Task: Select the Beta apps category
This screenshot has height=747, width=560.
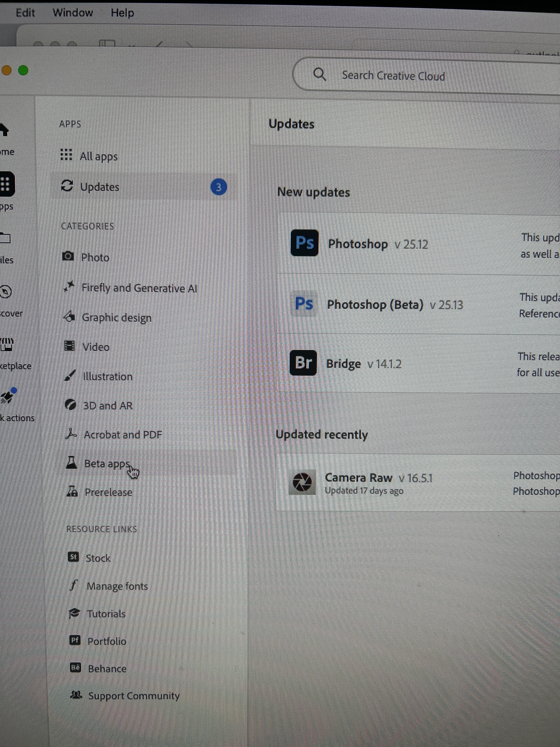Action: [x=107, y=464]
